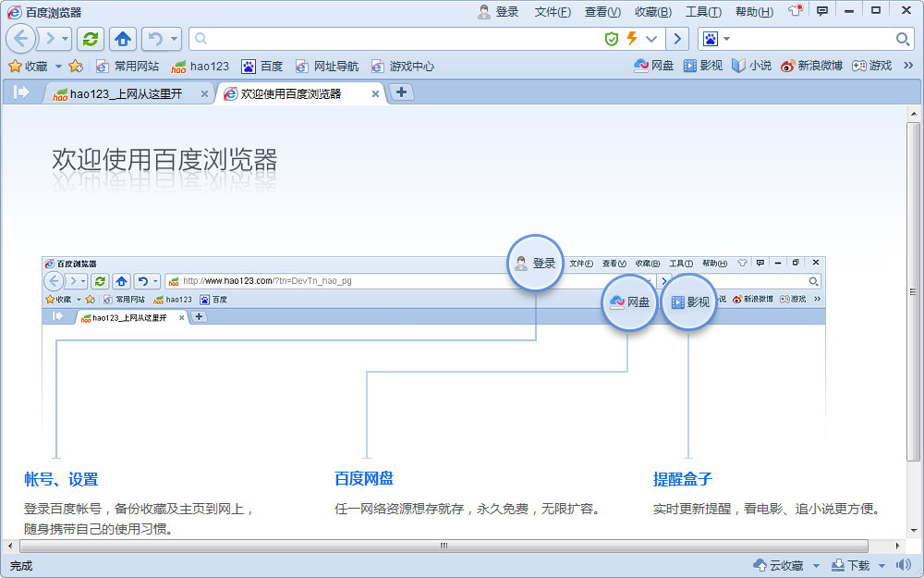The width and height of the screenshot is (924, 578).
Task: Expand the 下载 dropdown arrow
Action: (881, 566)
